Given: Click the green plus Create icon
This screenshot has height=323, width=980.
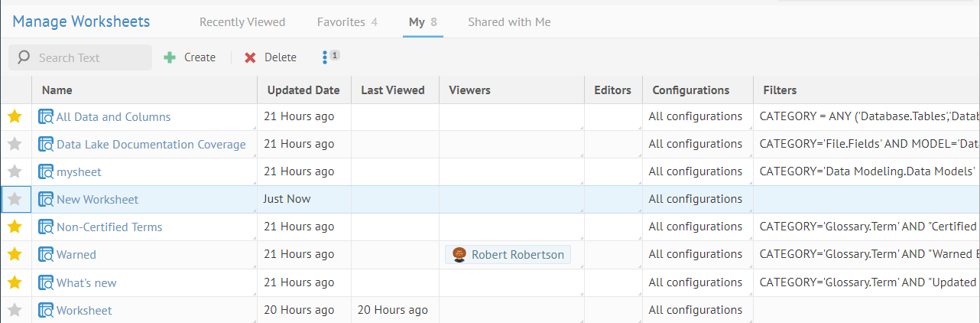Looking at the screenshot, I should coord(170,57).
